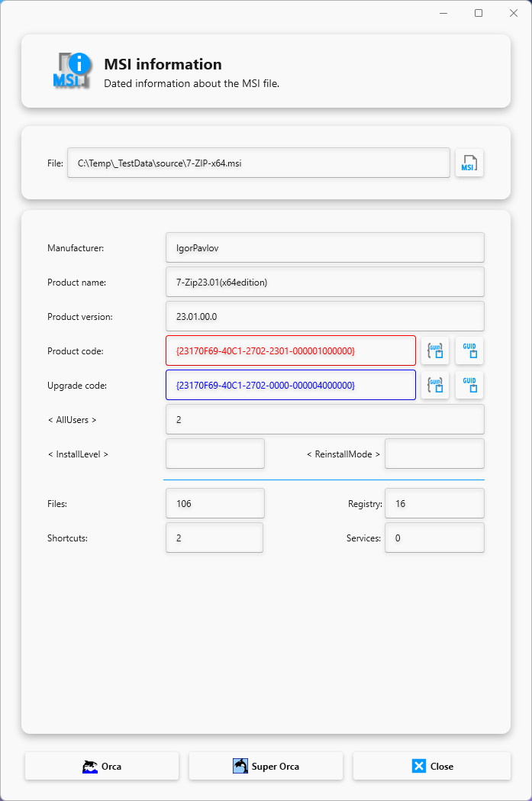532x801 pixels.
Task: Open the MSI in Super Orca
Action: coord(266,766)
